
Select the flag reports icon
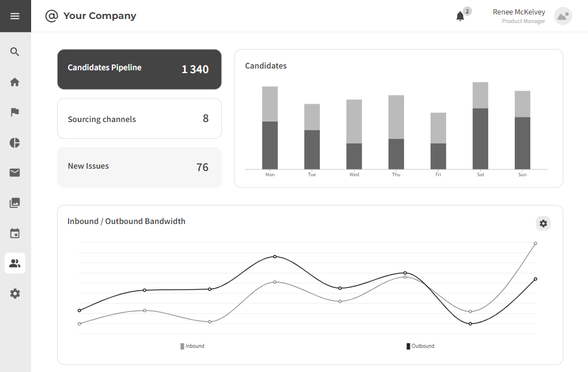point(14,112)
